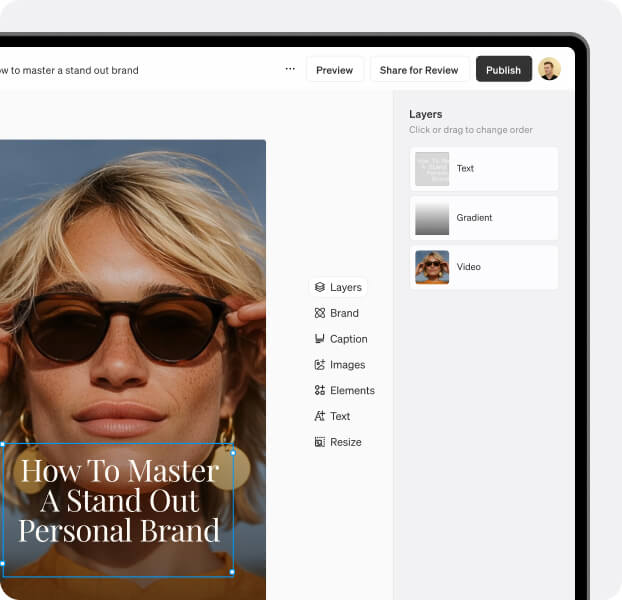622x600 pixels.
Task: Click Share for Review button
Action: pyautogui.click(x=419, y=70)
